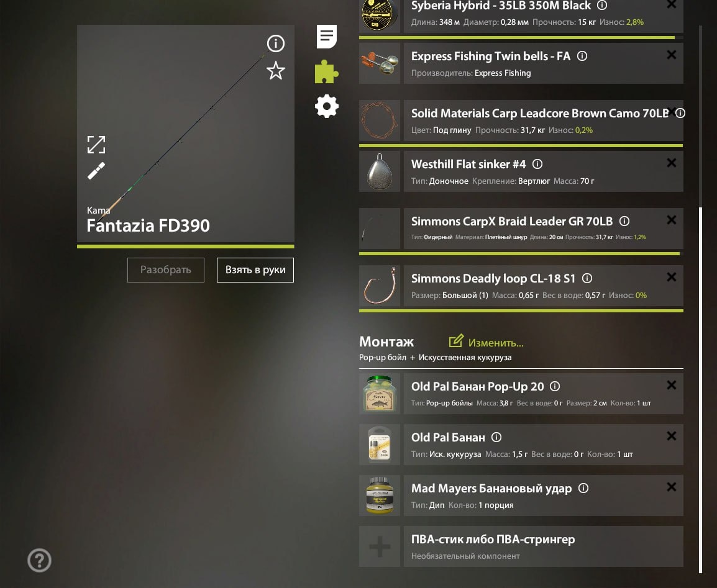Remove Express Fishing Twin bells from setup
717x588 pixels.
[671, 55]
